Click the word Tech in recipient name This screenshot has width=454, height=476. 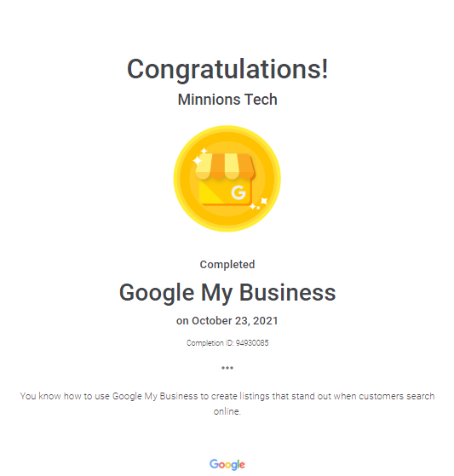(261, 100)
